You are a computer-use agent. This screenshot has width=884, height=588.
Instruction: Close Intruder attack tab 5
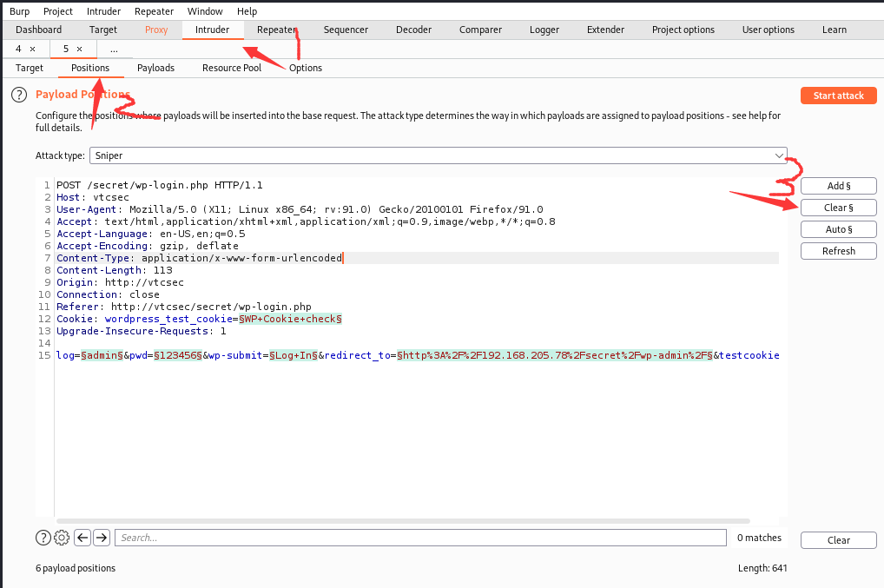[80, 49]
